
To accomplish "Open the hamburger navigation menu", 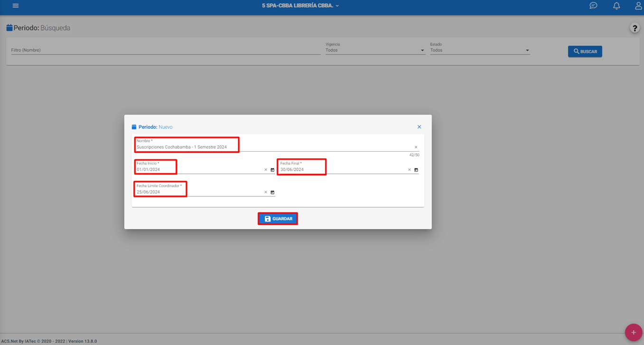I will (16, 6).
